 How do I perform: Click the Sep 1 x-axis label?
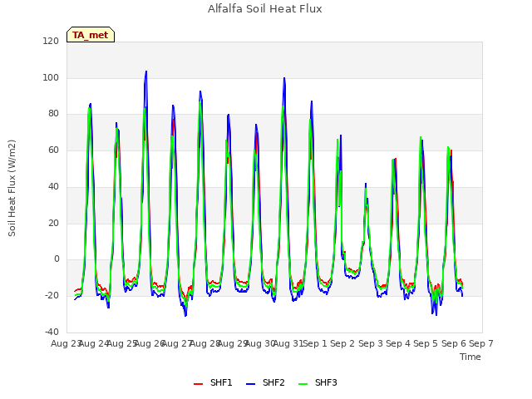point(314,343)
